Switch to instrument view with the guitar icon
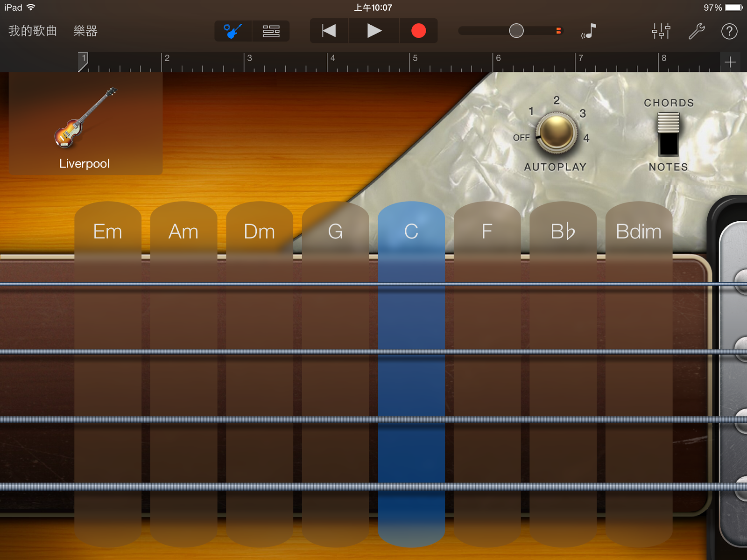The image size is (747, 560). (x=233, y=31)
